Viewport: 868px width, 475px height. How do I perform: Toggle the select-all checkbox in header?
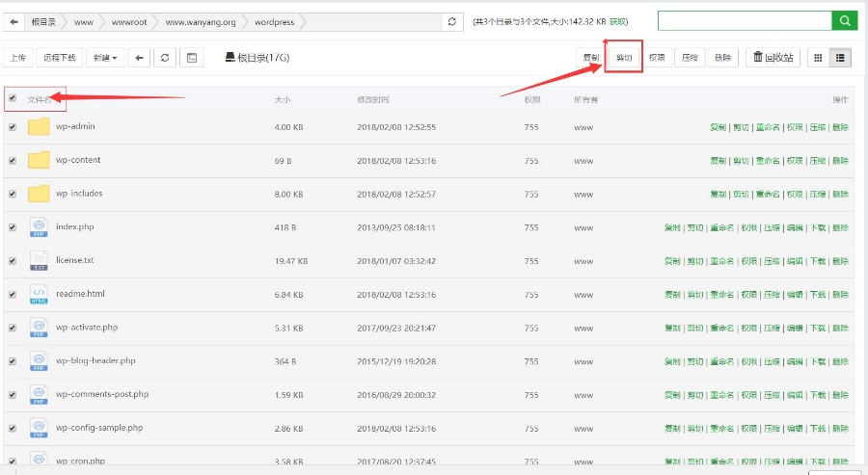(13, 98)
